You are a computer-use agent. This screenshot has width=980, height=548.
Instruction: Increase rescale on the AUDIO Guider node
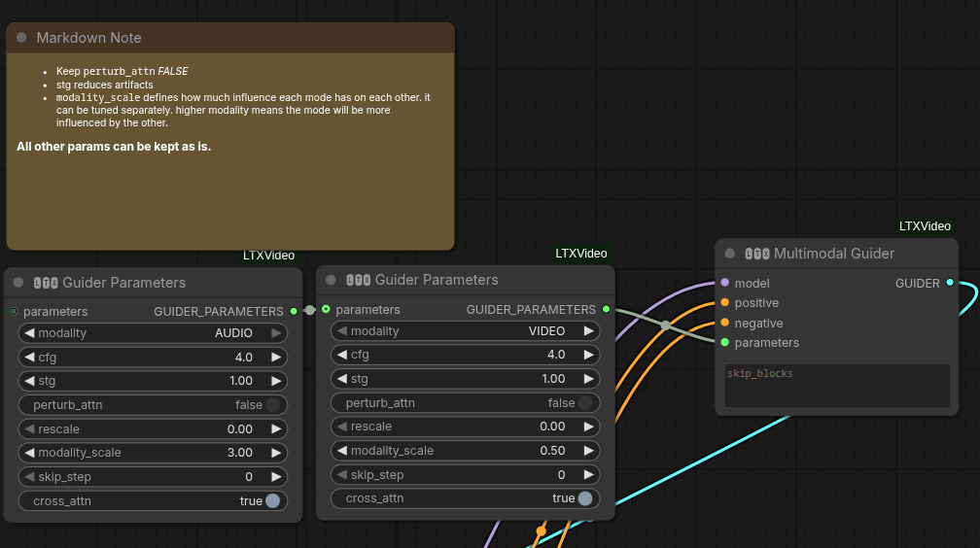point(276,429)
